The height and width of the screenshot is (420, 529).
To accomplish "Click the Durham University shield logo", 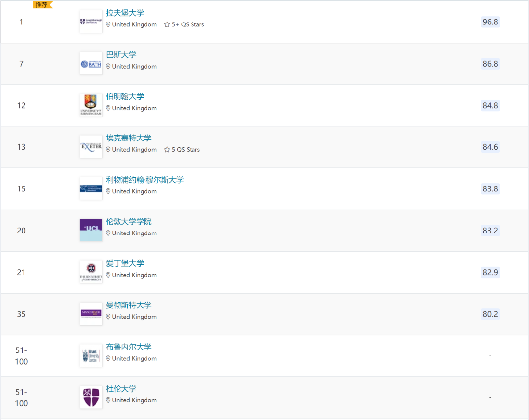I will 91,397.
